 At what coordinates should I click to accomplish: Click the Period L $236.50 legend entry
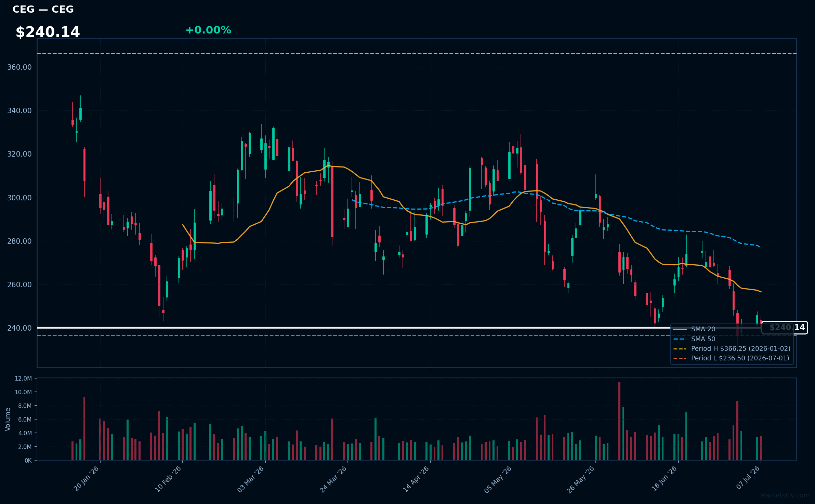point(731,358)
